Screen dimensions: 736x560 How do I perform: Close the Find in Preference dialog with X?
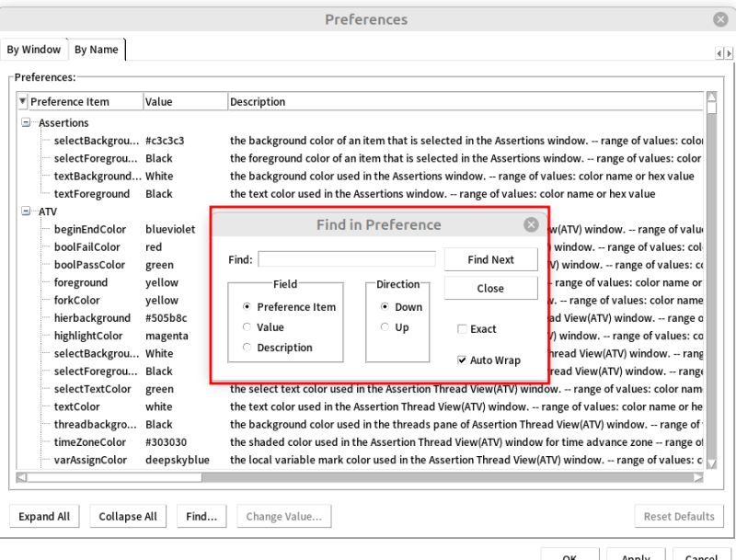click(531, 224)
